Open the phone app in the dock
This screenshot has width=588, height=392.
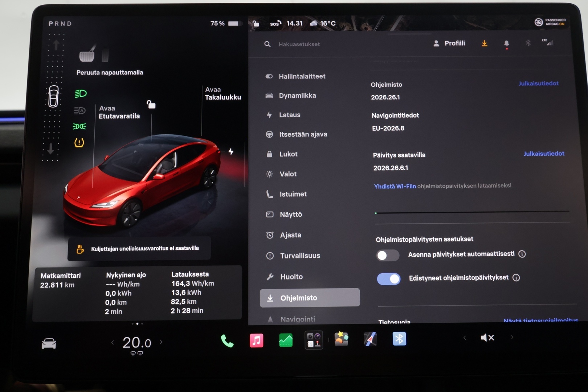point(227,341)
